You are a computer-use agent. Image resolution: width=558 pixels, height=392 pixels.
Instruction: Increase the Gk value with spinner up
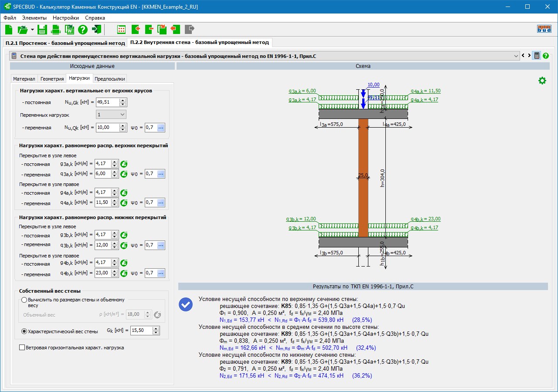[x=156, y=328]
